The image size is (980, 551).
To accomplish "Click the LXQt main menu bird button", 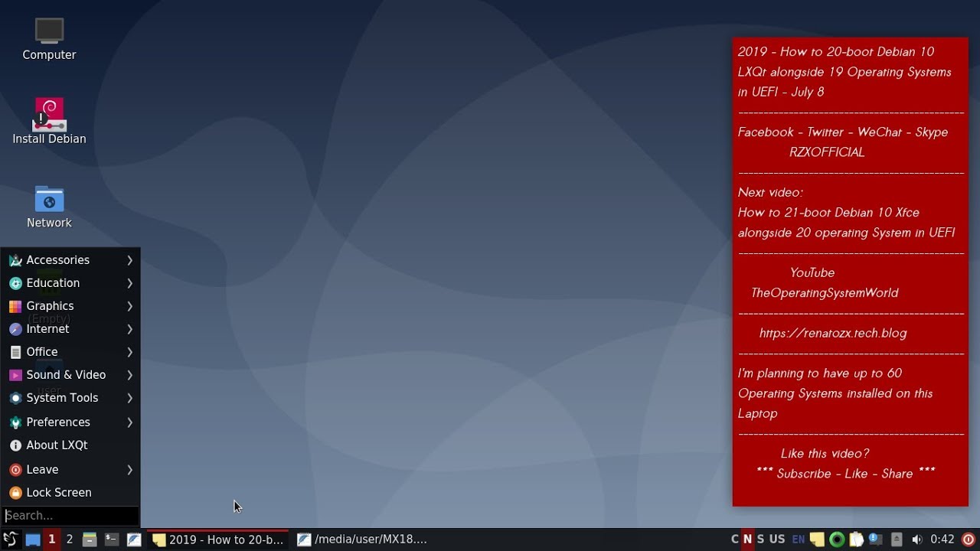I will click(11, 540).
